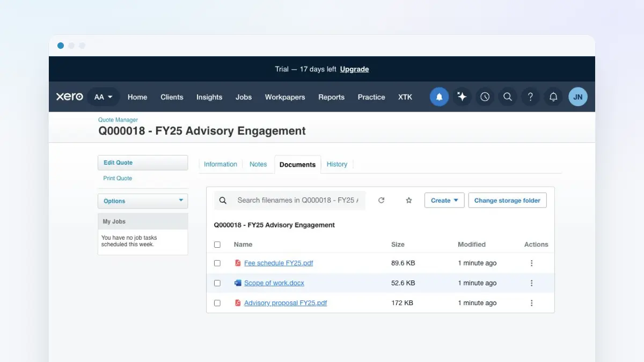Open the blue notification bell icon
644x362 pixels.
click(x=439, y=97)
